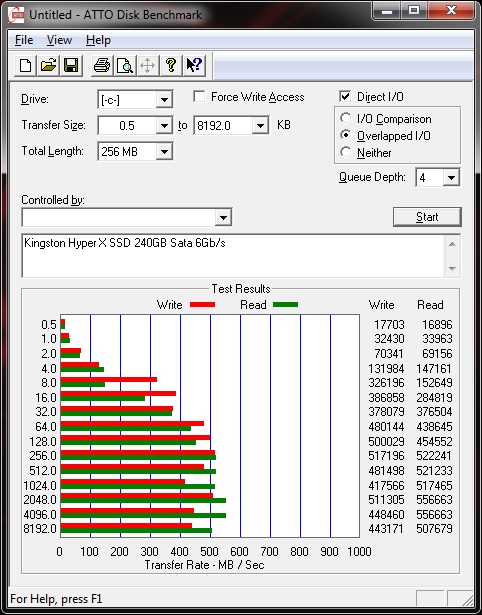Save results with the floppy disk icon
Screen dimensions: 482x615
(x=71, y=65)
